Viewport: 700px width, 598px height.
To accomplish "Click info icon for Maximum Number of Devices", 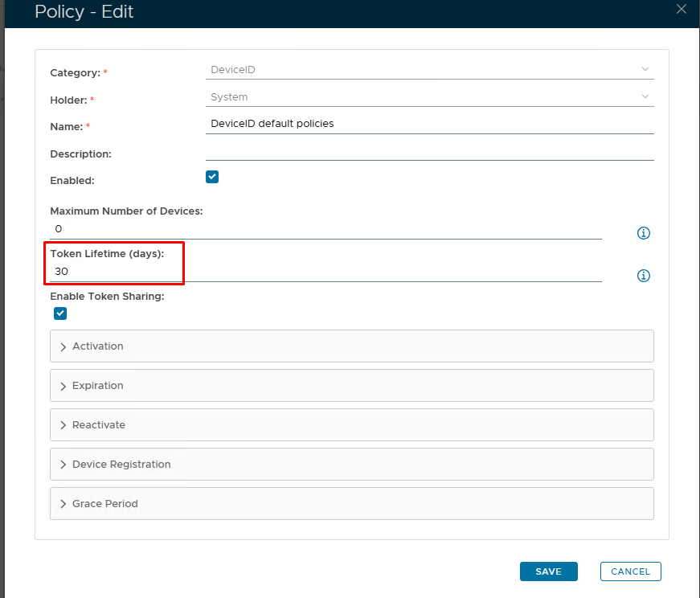I will [x=643, y=233].
